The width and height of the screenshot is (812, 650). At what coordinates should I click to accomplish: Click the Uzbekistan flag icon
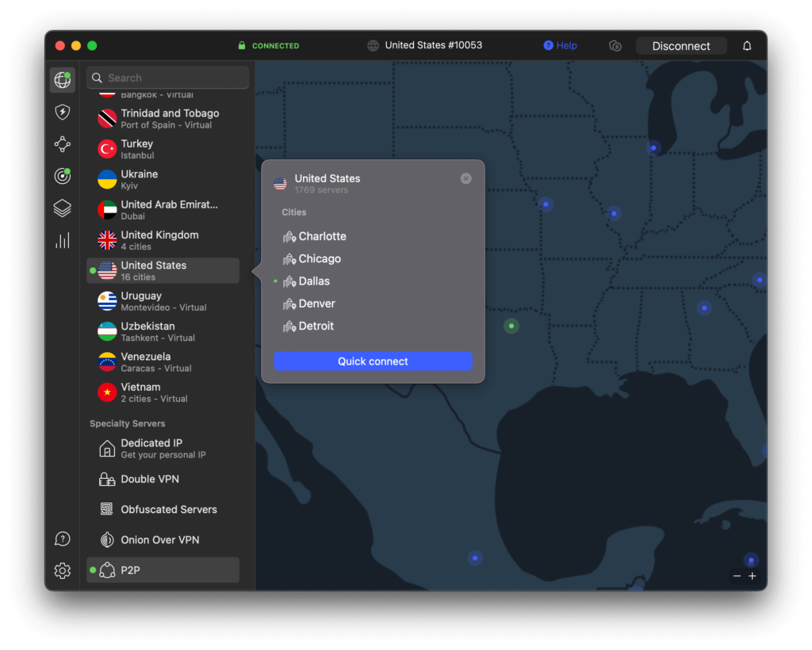coord(107,331)
